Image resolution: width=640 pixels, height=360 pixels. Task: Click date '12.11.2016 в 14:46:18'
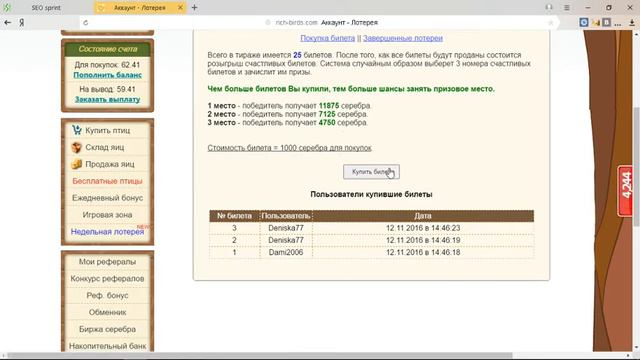pos(423,253)
